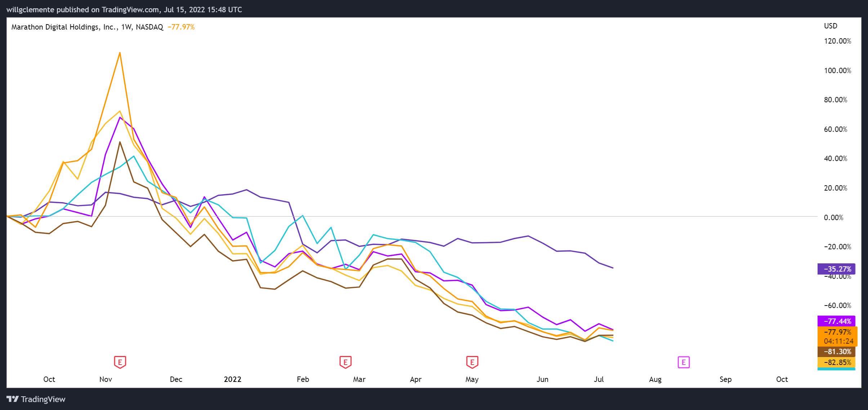Viewport: 868px width, 410px height.
Task: Click the November earnings E marker
Action: tap(120, 362)
